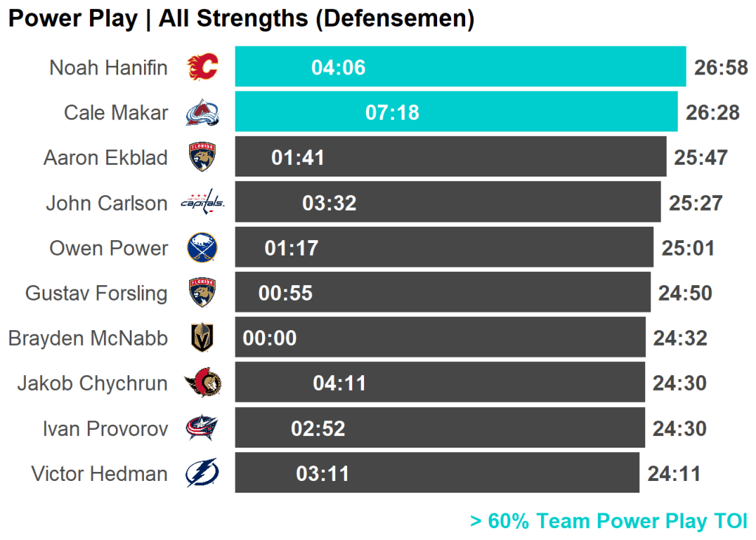
Task: Click the 26:58 total time label
Action: (721, 68)
